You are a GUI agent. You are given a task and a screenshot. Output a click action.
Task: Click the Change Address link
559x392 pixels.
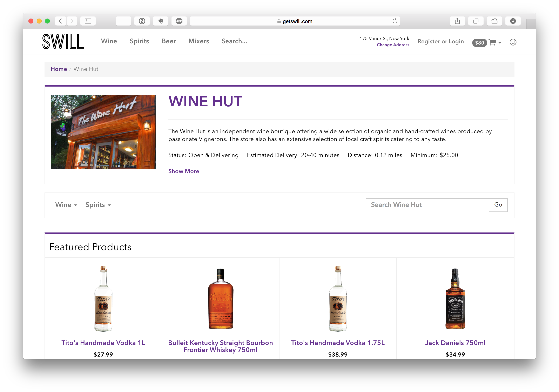pos(393,45)
